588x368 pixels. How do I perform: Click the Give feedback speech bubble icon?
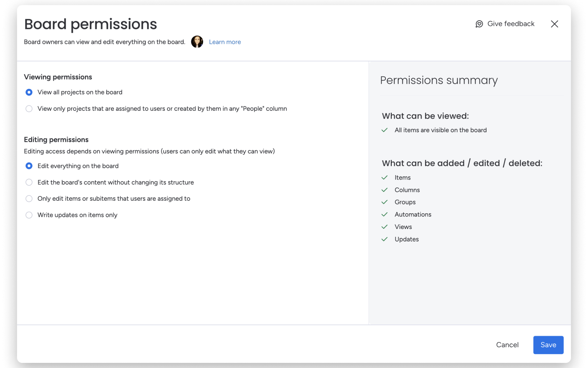pyautogui.click(x=479, y=24)
